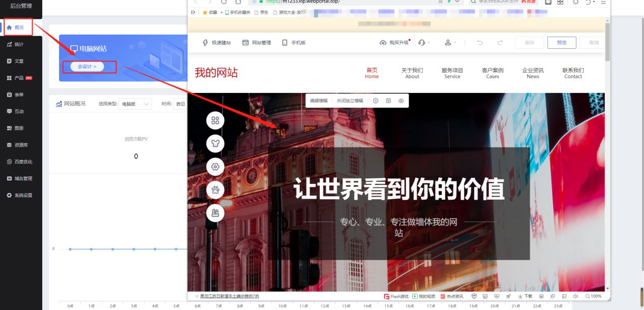Open Flash游戏 in browser status bar
The image size is (644, 310).
[x=396, y=296]
